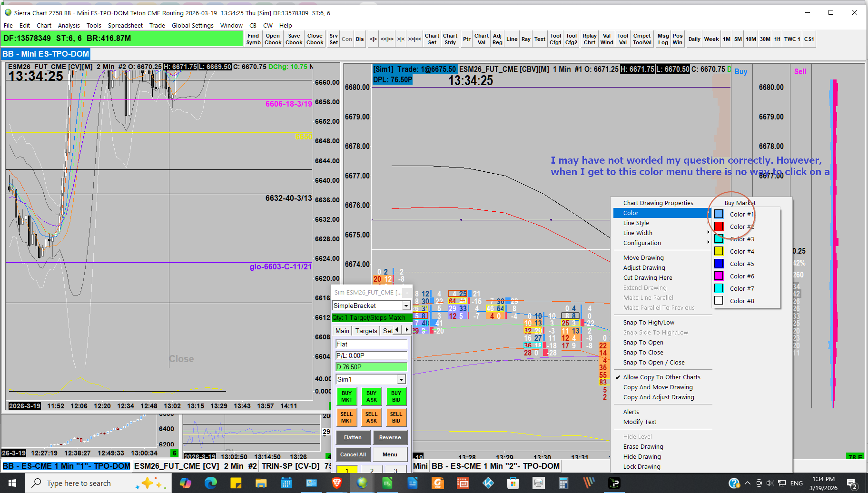This screenshot has width=868, height=493.
Task: Open the Msg Log window
Action: (x=663, y=39)
